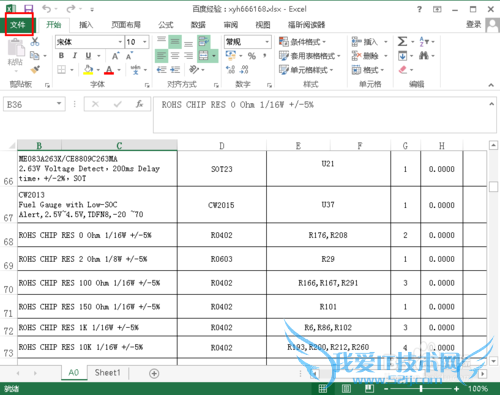Image resolution: width=500 pixels, height=395 pixels.
Task: Toggle Underline formatting
Action: point(88,56)
